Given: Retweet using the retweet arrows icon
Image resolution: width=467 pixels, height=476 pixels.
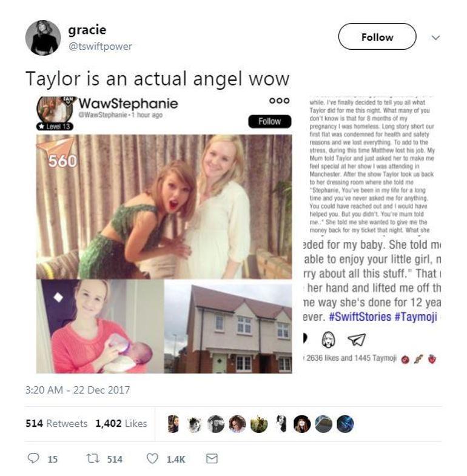Looking at the screenshot, I should click(x=93, y=458).
